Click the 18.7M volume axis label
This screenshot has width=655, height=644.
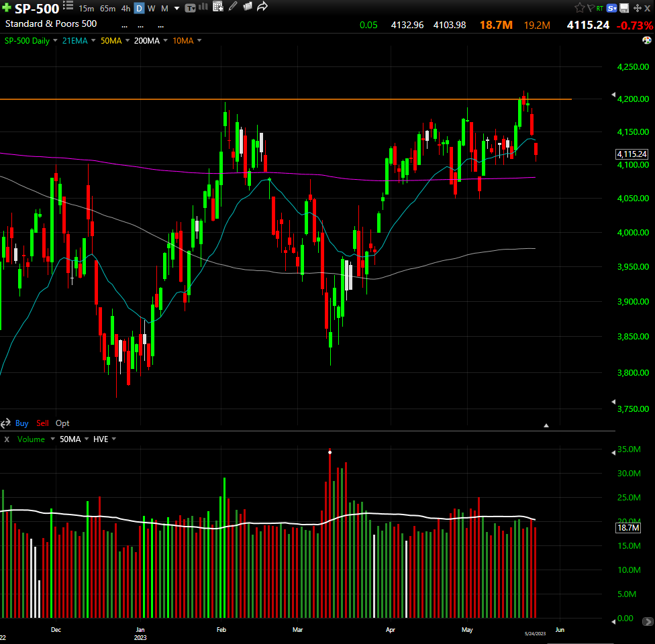(x=628, y=528)
